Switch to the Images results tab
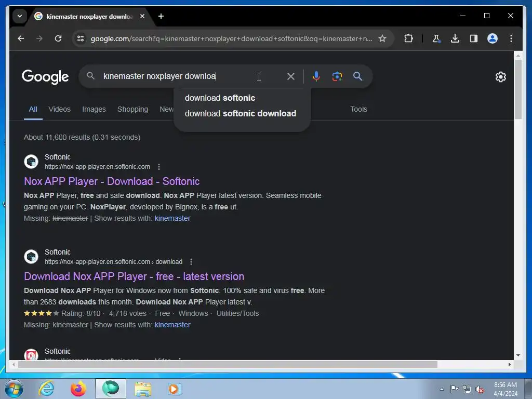532x399 pixels. [94, 109]
